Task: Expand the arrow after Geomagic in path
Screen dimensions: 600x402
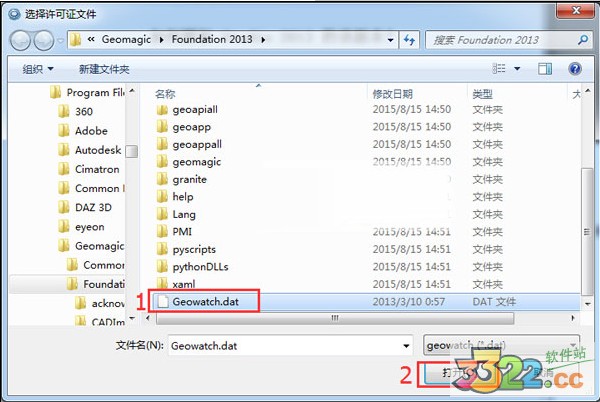Action: (161, 40)
